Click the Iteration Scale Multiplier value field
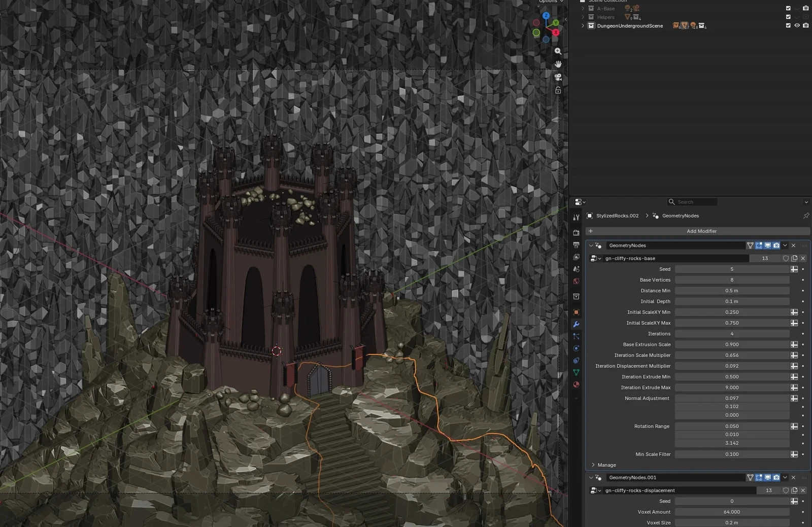Screen dimensions: 812x527 pyautogui.click(x=732, y=355)
